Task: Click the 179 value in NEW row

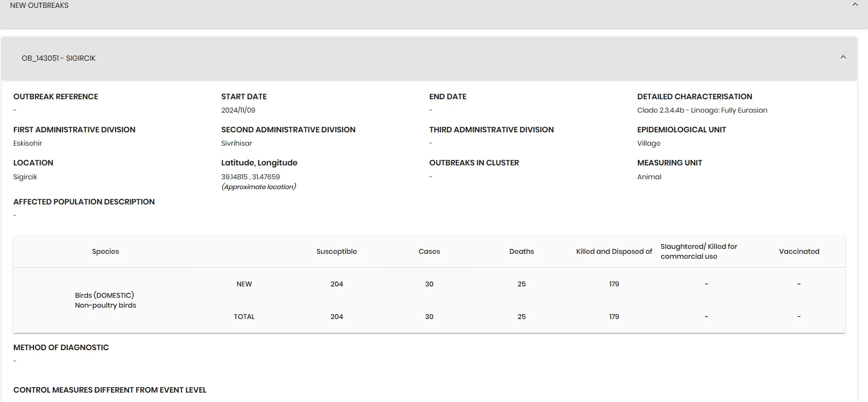Action: [x=614, y=284]
